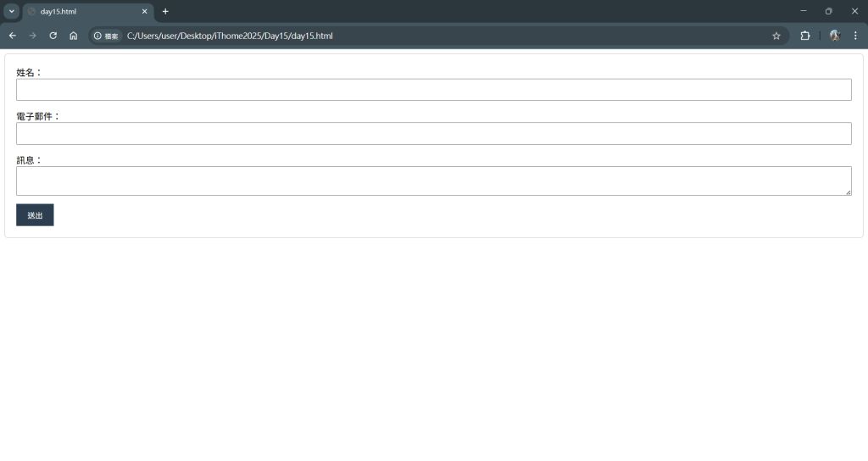The image size is (868, 461).
Task: Reload the day15.html page
Action: coord(53,36)
